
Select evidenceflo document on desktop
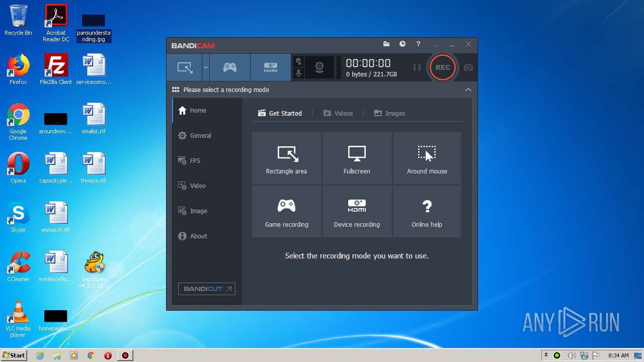tap(56, 266)
